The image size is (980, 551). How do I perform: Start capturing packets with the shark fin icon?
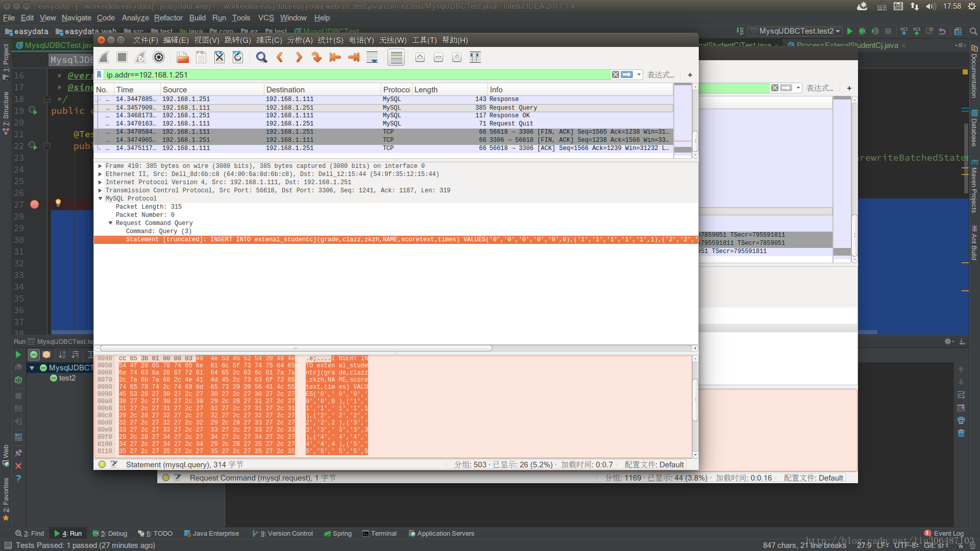[x=104, y=58]
